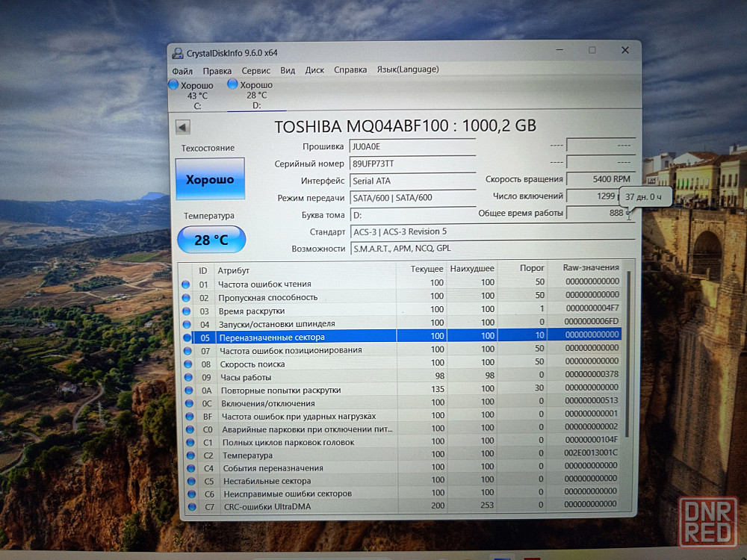Click the rotation speed field 5400 RPM
This screenshot has width=747, height=560.
click(601, 179)
